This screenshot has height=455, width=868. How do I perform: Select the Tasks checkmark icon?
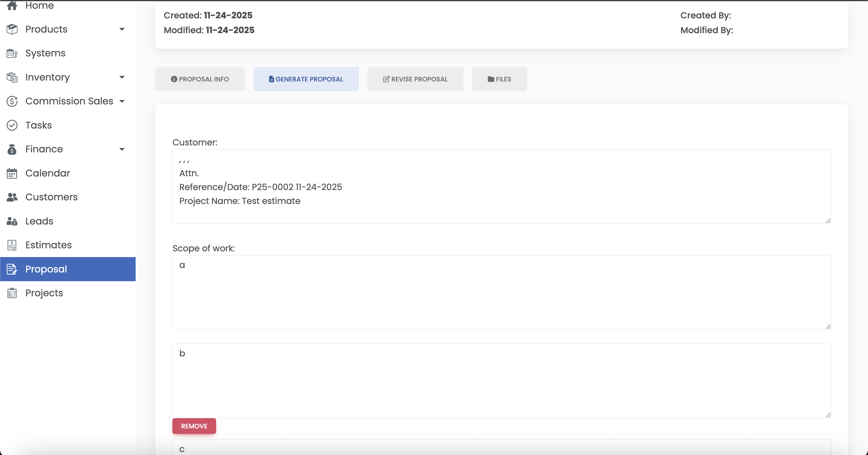pos(12,125)
